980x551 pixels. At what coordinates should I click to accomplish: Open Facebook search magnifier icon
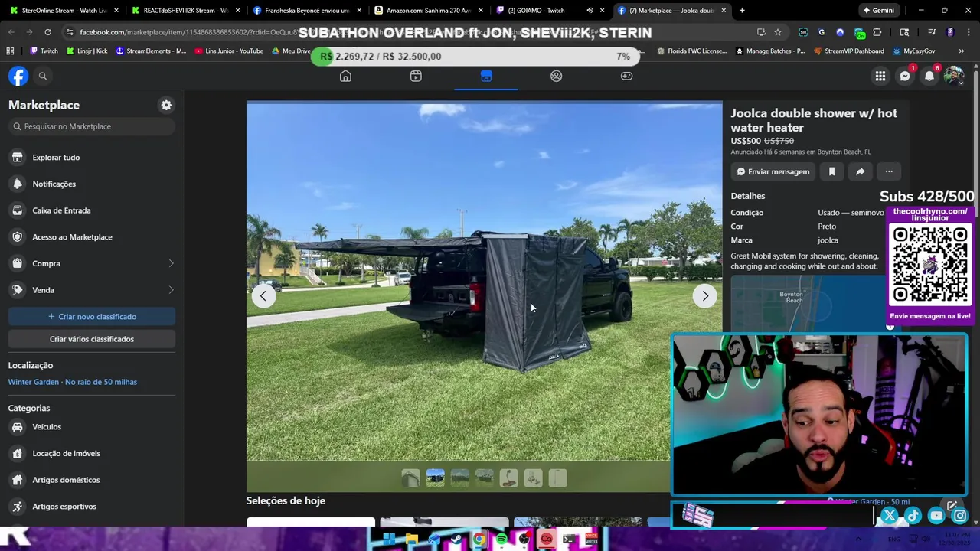coord(43,76)
